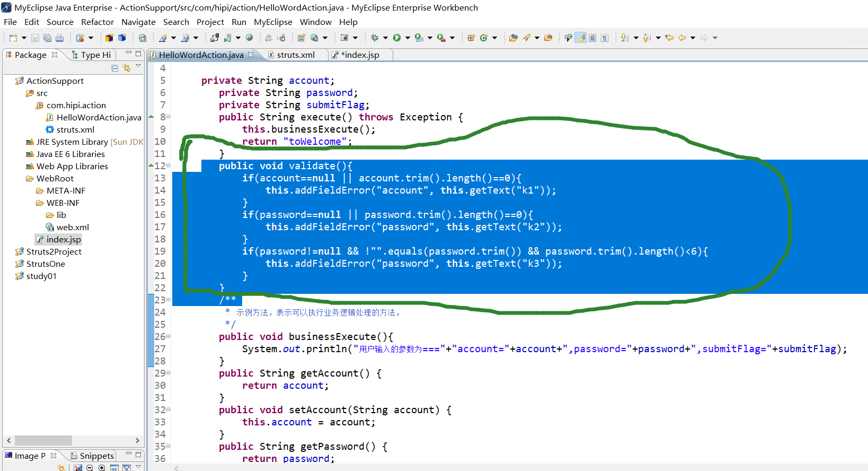Click the Open Type folder icon
868x471 pixels.
point(513,38)
